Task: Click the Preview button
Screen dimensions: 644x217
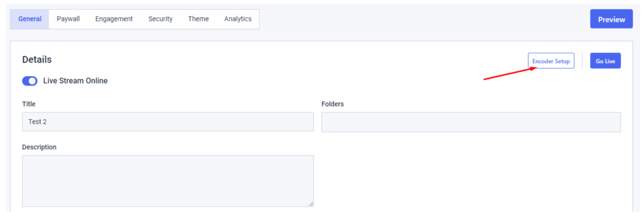Action: 611,19
